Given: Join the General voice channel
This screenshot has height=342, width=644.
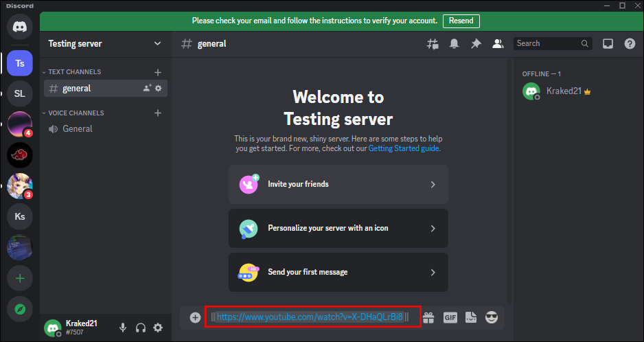Looking at the screenshot, I should pos(77,128).
